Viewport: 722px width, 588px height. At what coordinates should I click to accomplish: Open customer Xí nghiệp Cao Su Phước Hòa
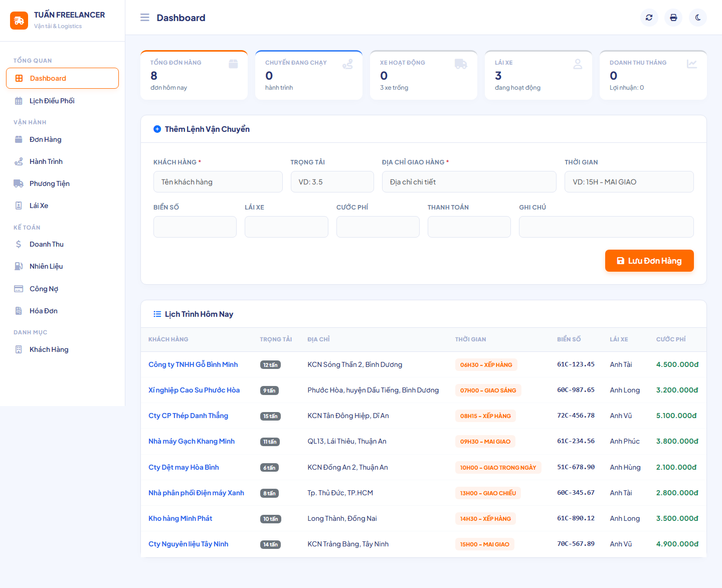point(194,390)
